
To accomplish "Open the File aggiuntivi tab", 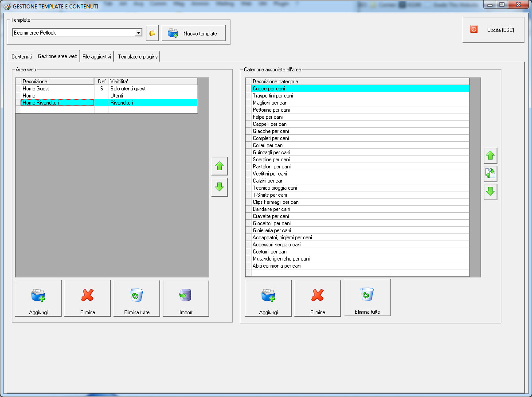I will tap(97, 57).
